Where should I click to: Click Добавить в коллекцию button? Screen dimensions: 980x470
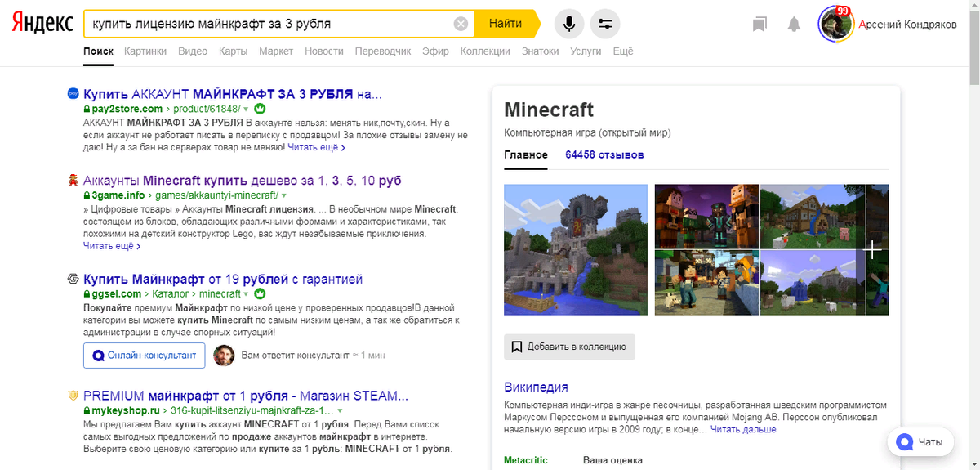[569, 347]
